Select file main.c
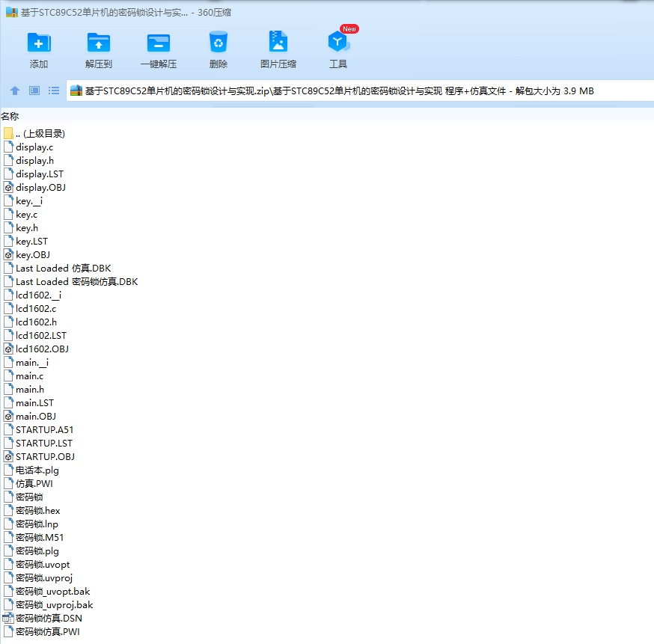654x644 pixels. point(30,376)
